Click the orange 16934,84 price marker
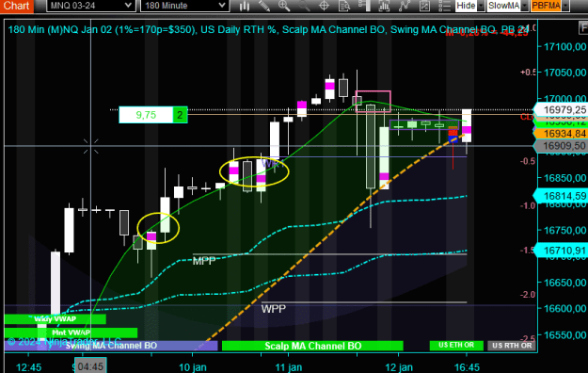 click(x=561, y=134)
